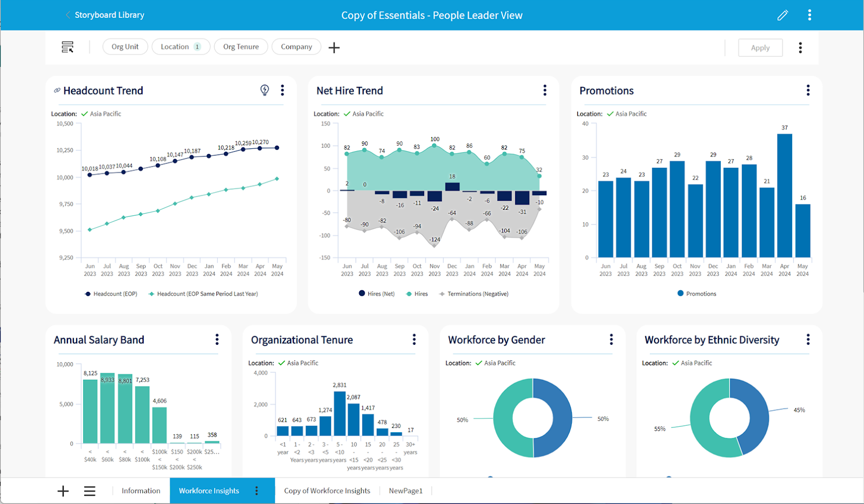Switch to Copy of Workforce Insights tab
Viewport: 864px width, 504px height.
coord(327,491)
